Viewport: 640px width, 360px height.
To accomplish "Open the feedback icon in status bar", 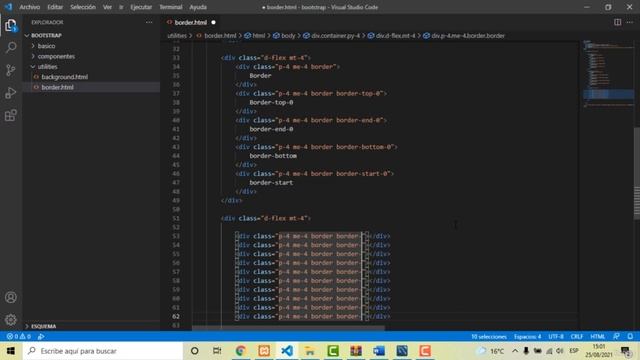I will pos(616,336).
